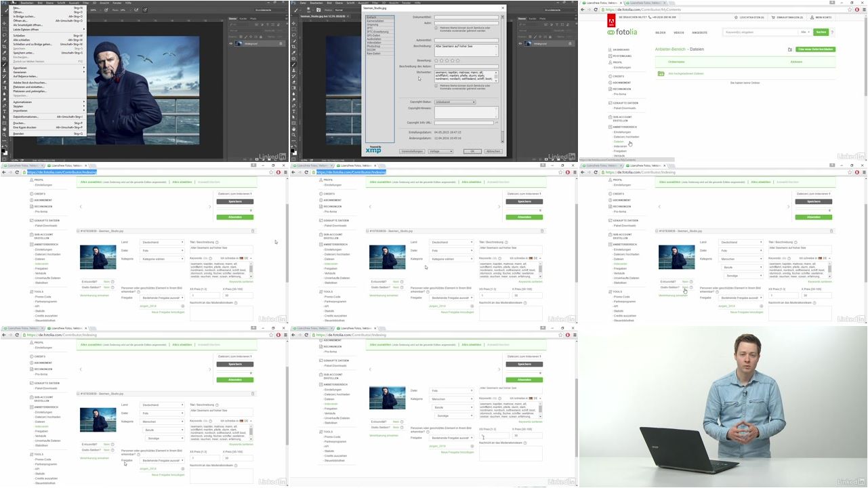Screen dimensions: 868x488
Task: Select the Clone Stamp tool in the Photoshop window with open Datei menu
Action: [4, 70]
